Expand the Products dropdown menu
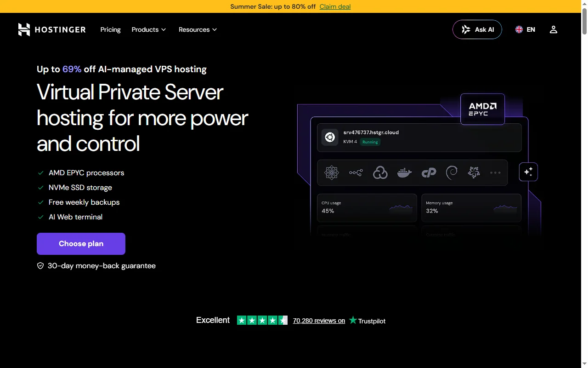This screenshot has height=368, width=588. 149,29
